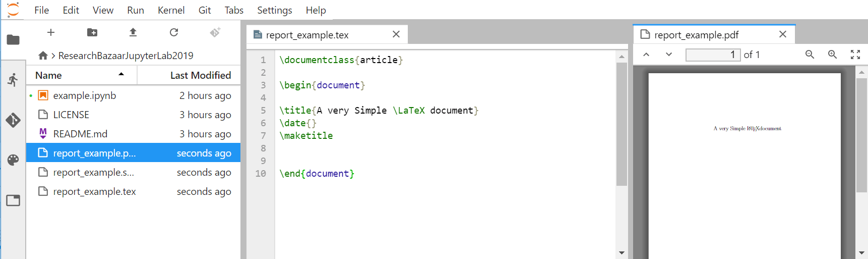Open ResearchBazaarJupyterLab2019 breadcrumb folder
Image resolution: width=868 pixels, height=259 pixels.
point(126,56)
